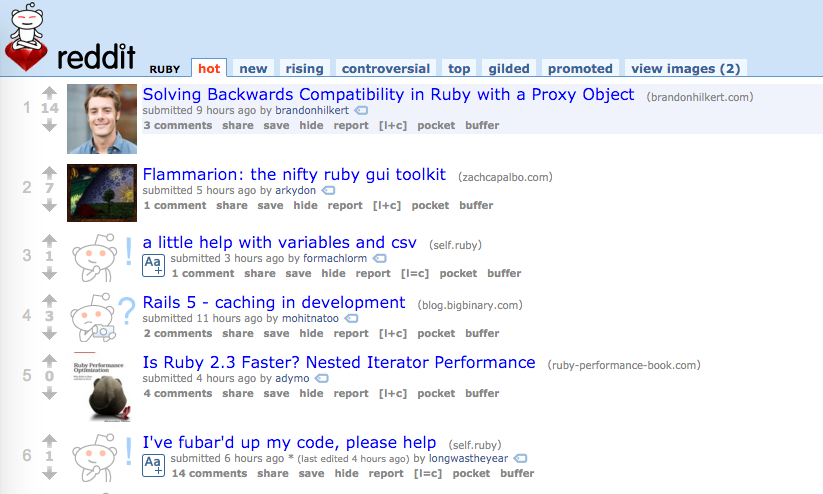Downvote the Flammarion ruby gui toolkit post
The image size is (823, 494).
[49, 205]
